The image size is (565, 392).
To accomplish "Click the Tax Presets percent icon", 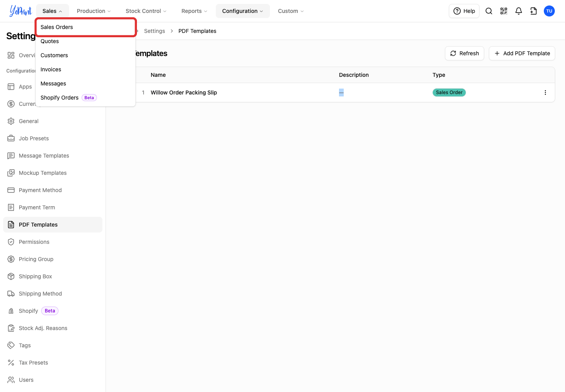I will click(x=11, y=363).
